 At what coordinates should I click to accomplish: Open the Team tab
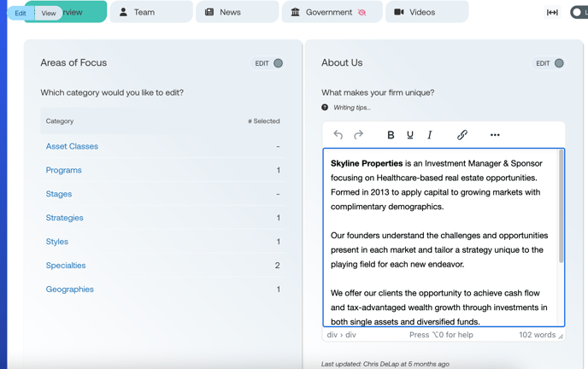pos(151,12)
